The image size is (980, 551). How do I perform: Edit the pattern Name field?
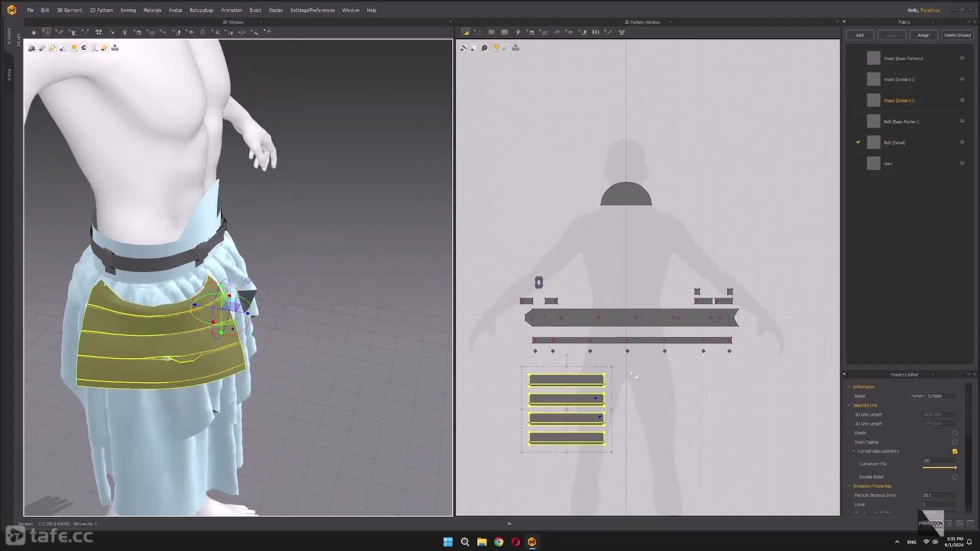tap(933, 396)
